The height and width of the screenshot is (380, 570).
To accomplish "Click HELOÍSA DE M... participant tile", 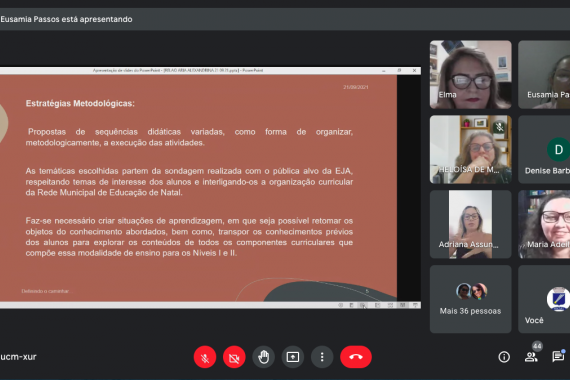I will tap(470, 149).
